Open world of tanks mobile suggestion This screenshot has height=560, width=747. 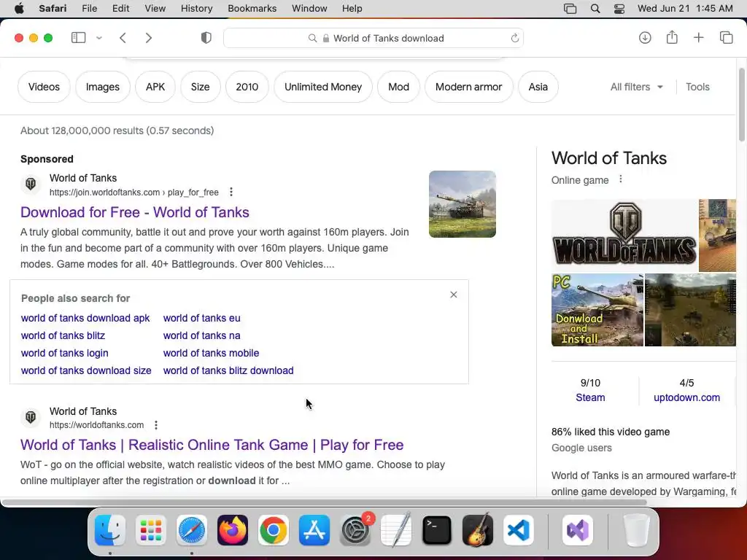pos(211,354)
